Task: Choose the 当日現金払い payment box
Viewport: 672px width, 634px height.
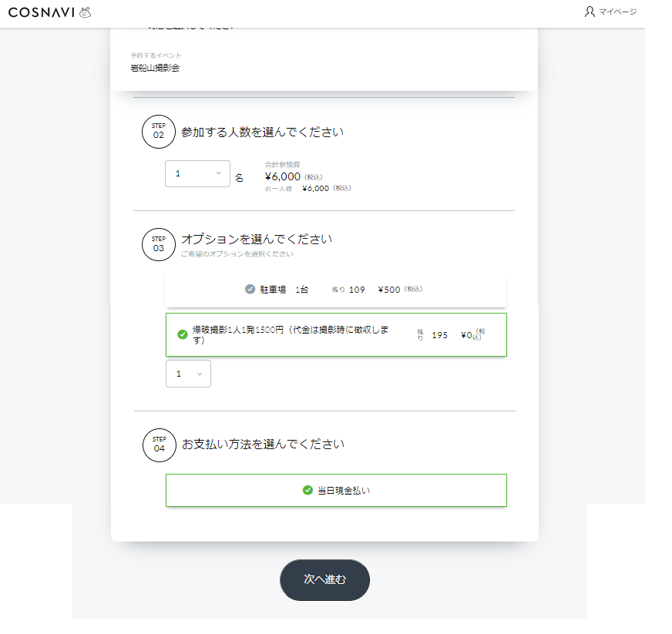Action: [337, 490]
